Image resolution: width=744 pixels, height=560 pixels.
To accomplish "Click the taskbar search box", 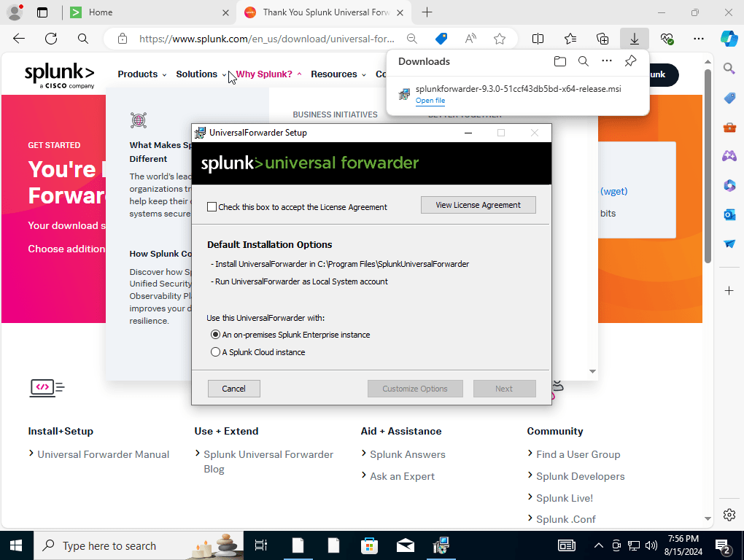I will 139,545.
